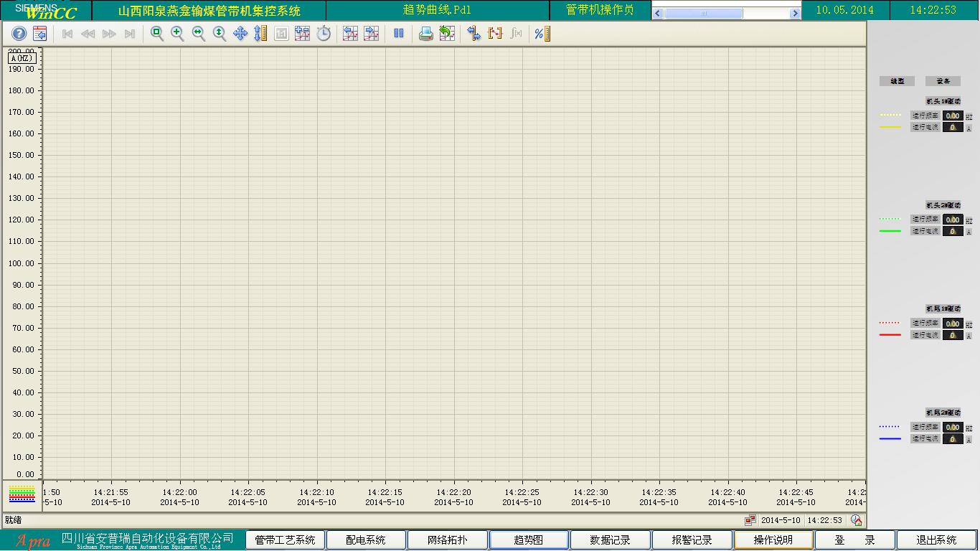The image size is (980, 551).
Task: Switch to 报警记录 page
Action: 692,540
